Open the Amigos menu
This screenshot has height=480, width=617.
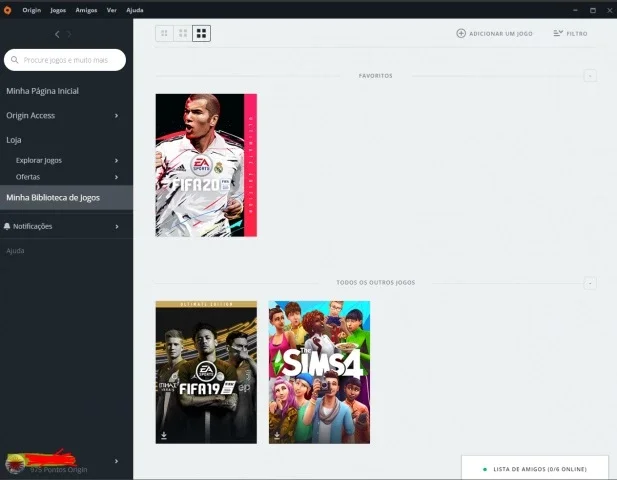(86, 10)
